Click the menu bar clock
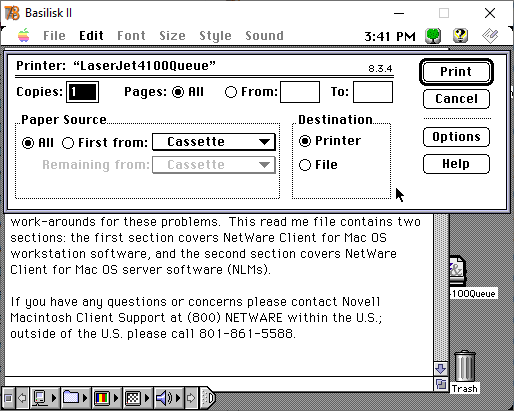 (390, 36)
